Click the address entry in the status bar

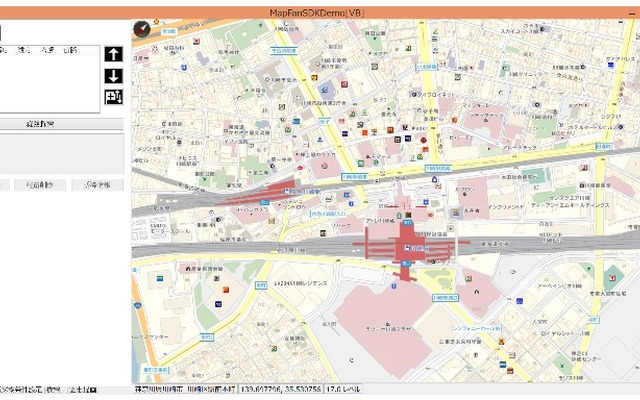click(185, 389)
